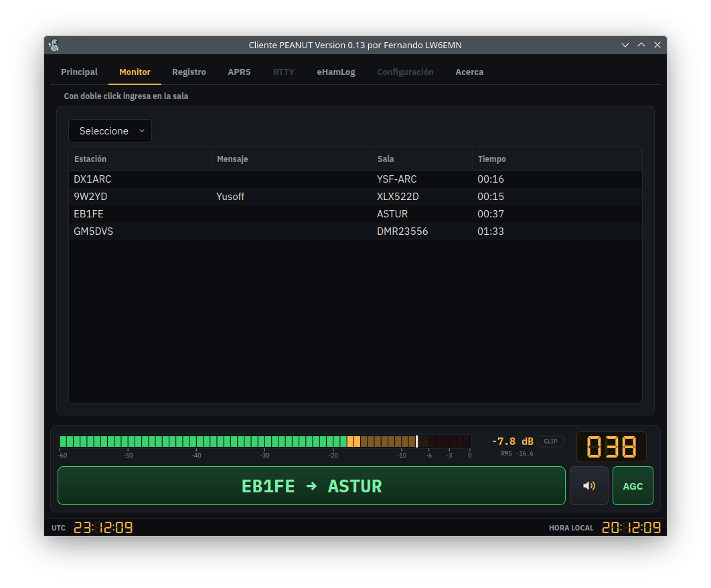The width and height of the screenshot is (711, 588).
Task: Open the Seleccione dropdown
Action: (110, 131)
